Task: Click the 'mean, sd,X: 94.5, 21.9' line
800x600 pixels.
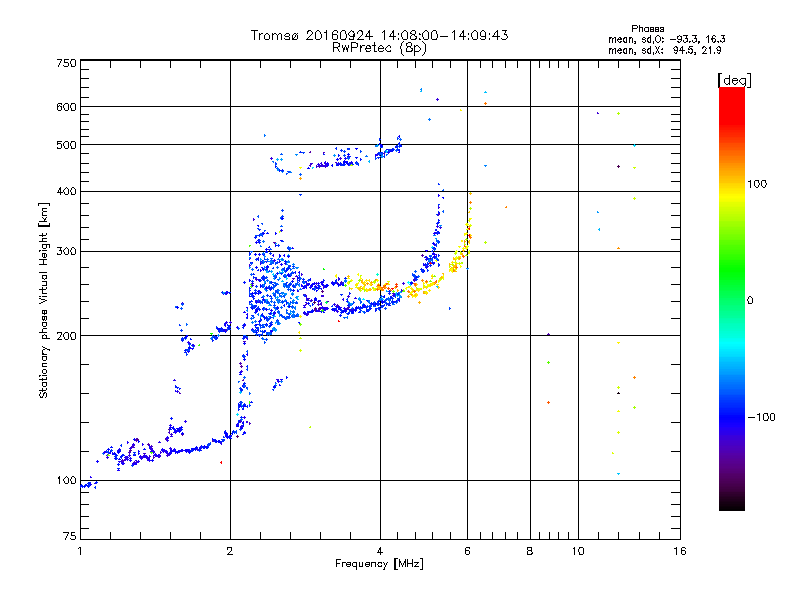Action: point(665,50)
